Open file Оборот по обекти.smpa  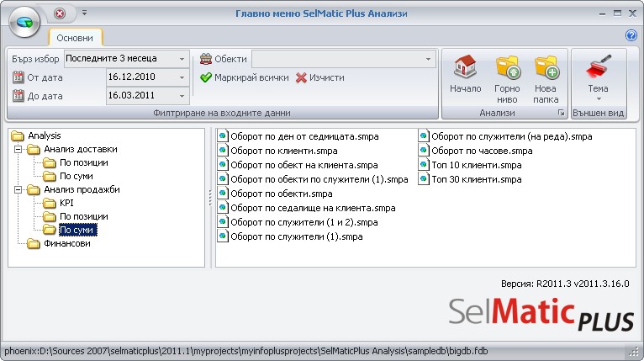click(x=282, y=194)
